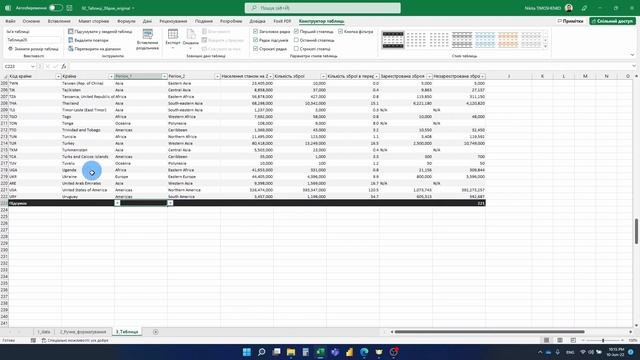Switch to the 2_Ручне_форматування sheet tab
640x360 pixels.
pos(83,332)
